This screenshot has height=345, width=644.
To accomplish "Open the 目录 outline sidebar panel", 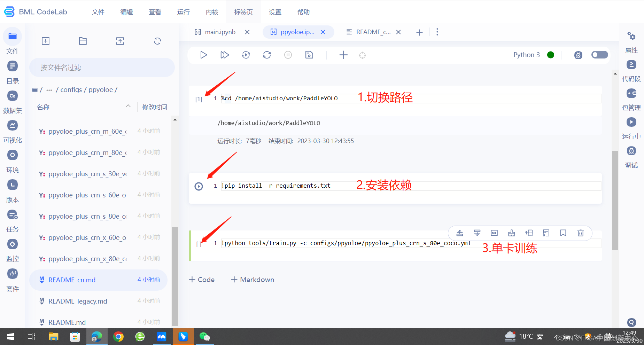I will pos(13,72).
